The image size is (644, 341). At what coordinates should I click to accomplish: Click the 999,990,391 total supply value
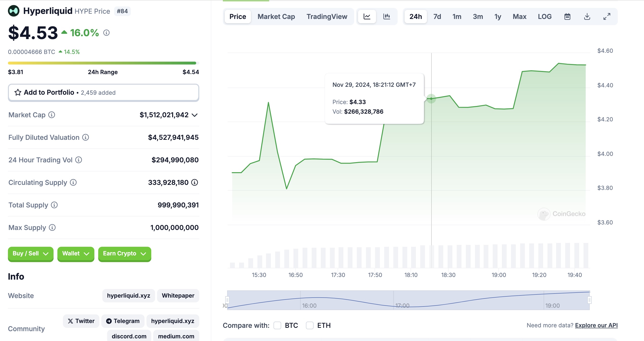tap(178, 205)
